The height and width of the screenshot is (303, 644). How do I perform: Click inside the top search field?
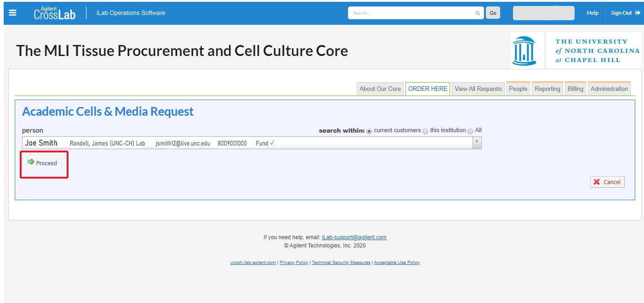pos(412,13)
